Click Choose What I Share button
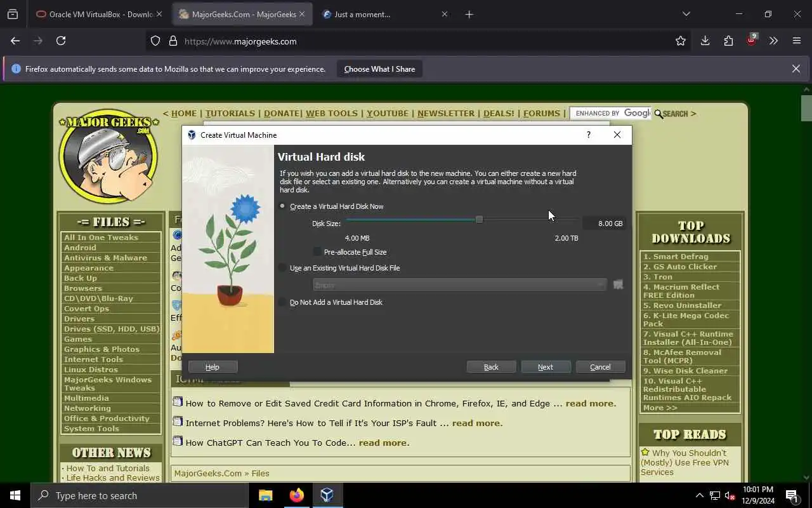 tap(379, 69)
